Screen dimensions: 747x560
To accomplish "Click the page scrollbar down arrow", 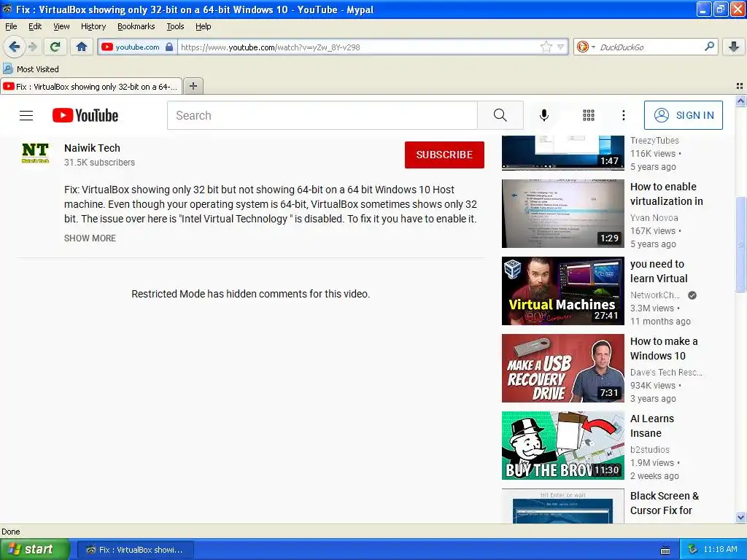I will [x=740, y=517].
